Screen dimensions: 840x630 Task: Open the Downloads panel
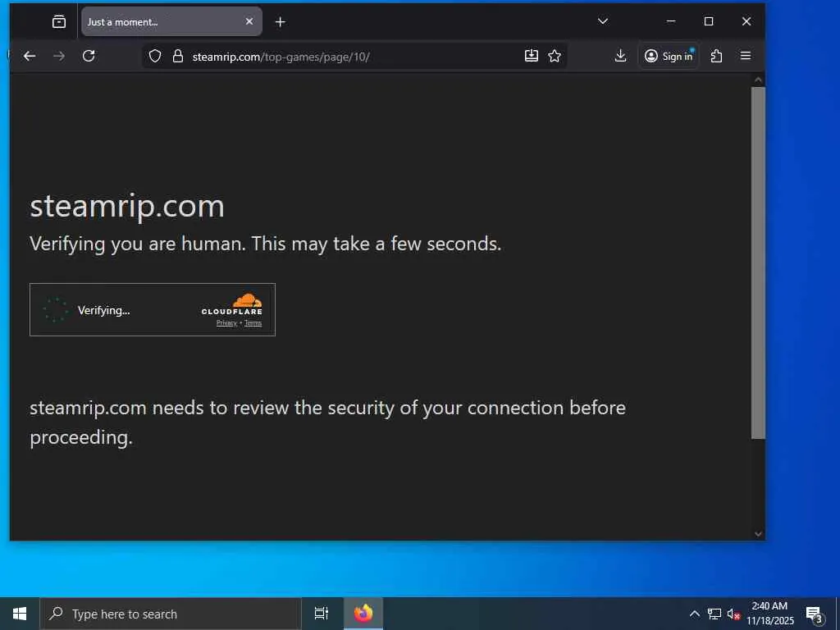tap(620, 56)
